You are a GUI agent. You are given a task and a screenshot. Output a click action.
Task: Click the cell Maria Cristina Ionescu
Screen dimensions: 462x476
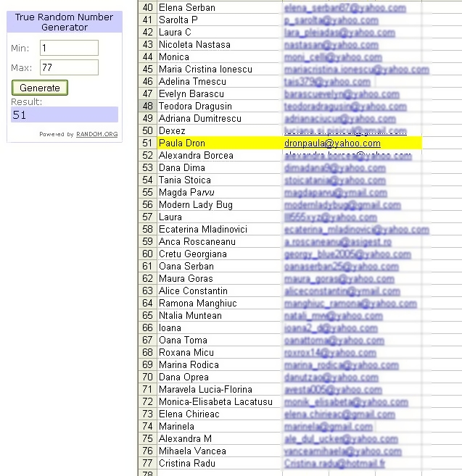click(x=220, y=69)
